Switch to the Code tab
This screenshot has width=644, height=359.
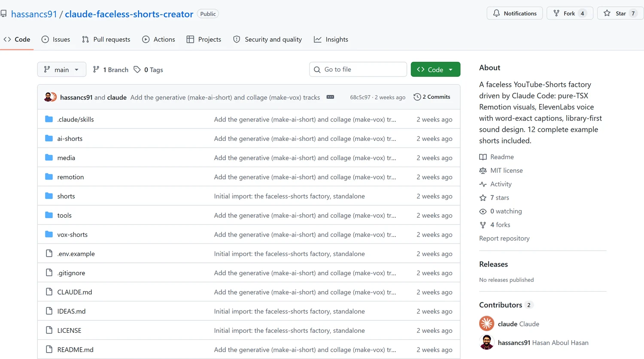(x=17, y=39)
